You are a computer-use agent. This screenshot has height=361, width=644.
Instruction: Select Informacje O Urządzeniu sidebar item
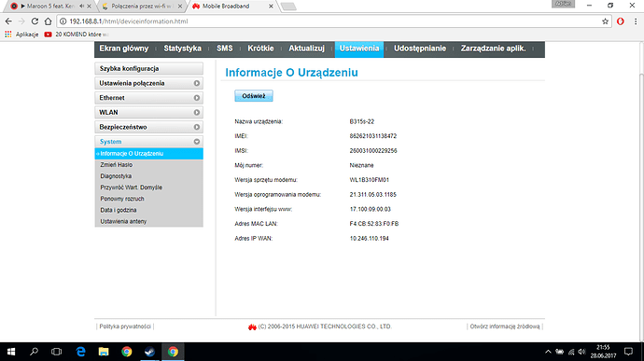click(148, 154)
